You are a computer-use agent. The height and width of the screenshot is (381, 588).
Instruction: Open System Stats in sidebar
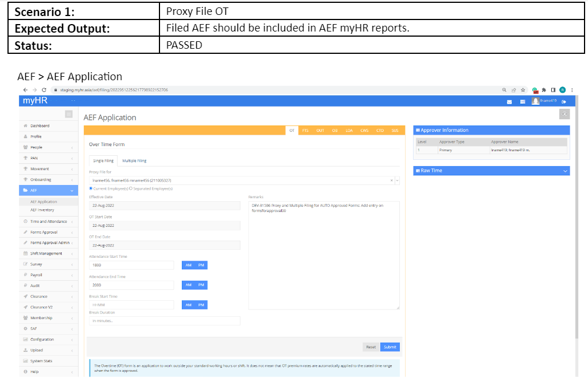pos(49,361)
